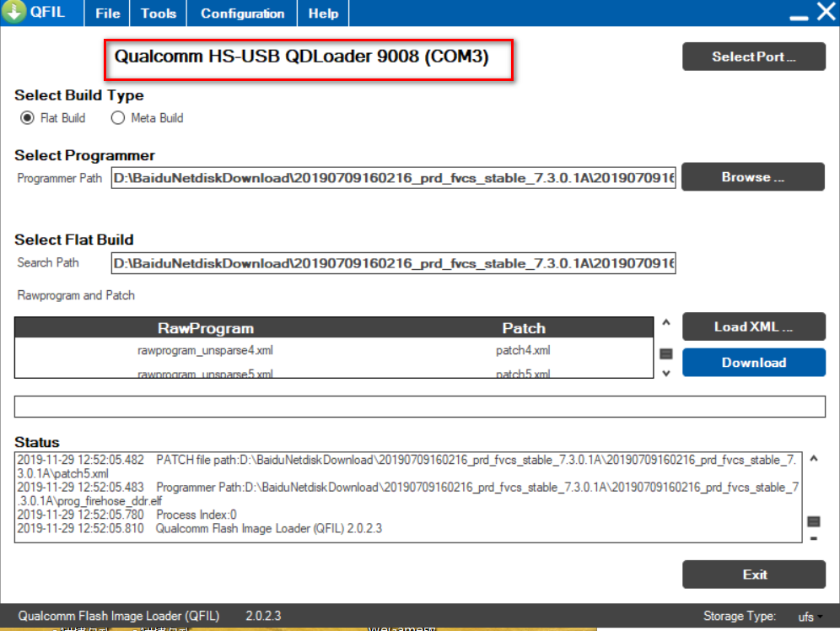Click Browse to choose programmer file
Viewport: 840px width, 631px height.
tap(753, 177)
